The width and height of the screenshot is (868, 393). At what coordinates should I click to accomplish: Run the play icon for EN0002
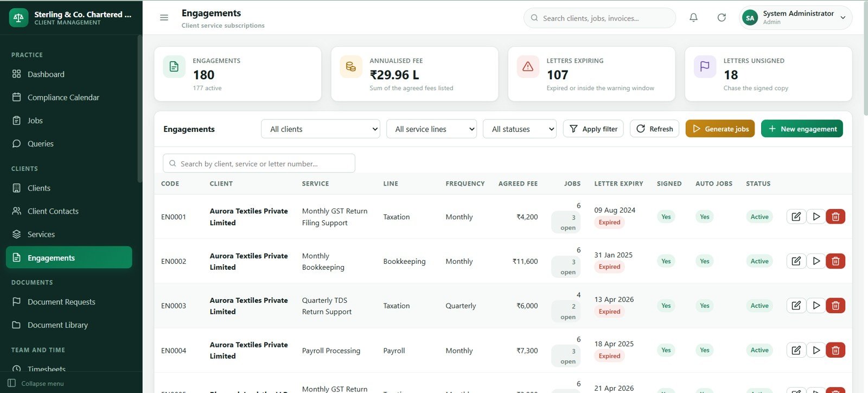816,261
